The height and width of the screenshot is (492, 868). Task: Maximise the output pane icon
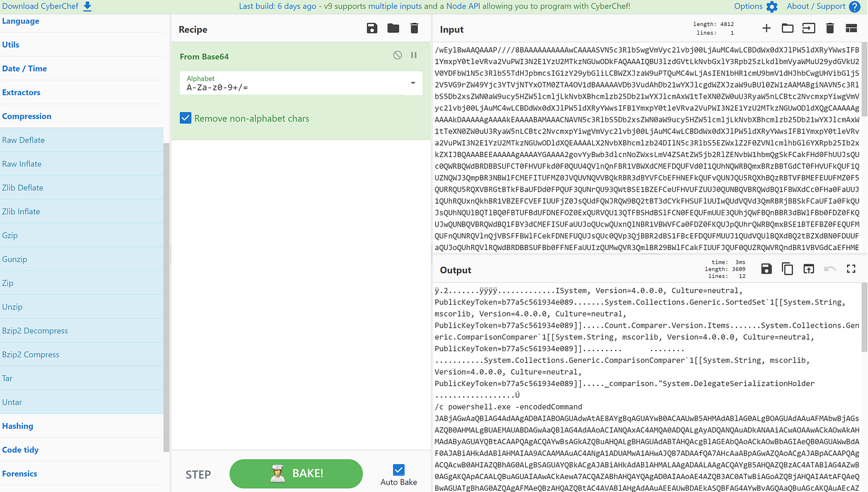[851, 269]
